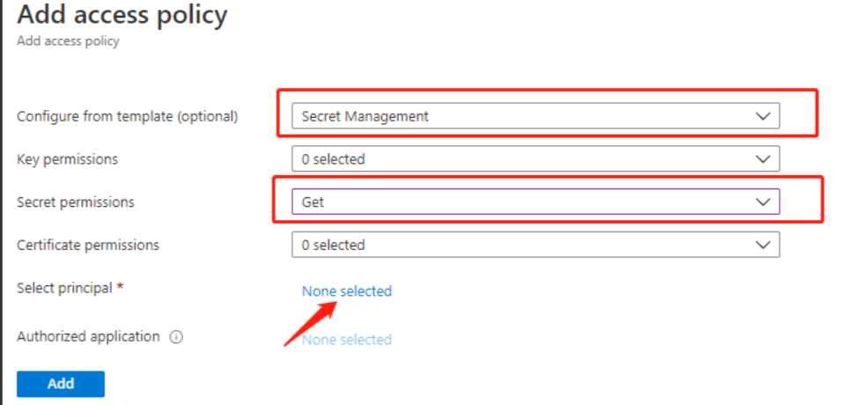Click the Secret permissions label
This screenshot has width=868, height=405.
76,202
